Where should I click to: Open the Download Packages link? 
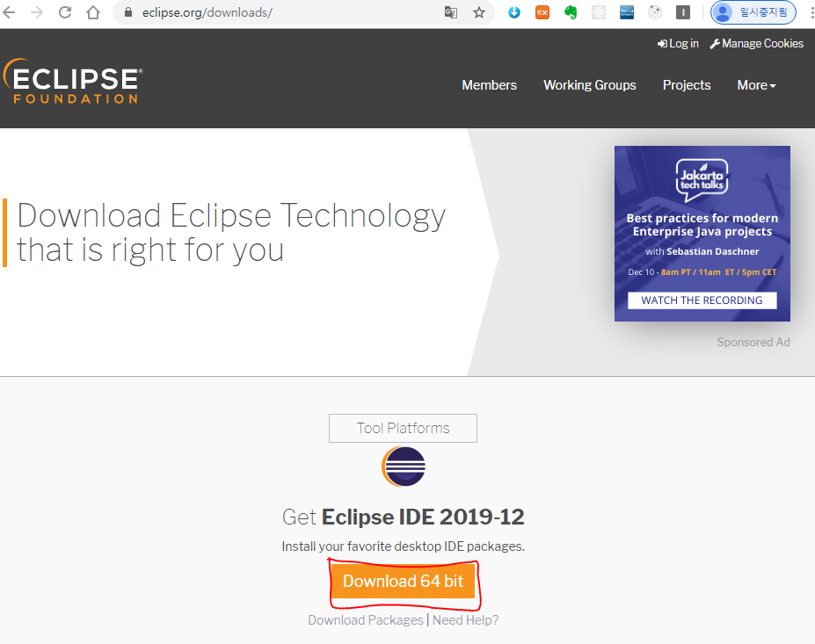366,620
